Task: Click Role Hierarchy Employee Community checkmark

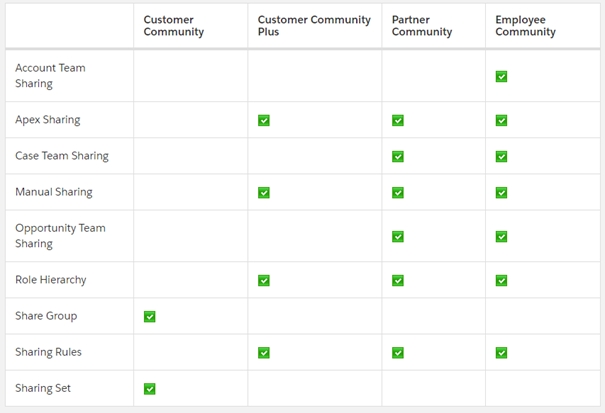Action: (x=501, y=280)
